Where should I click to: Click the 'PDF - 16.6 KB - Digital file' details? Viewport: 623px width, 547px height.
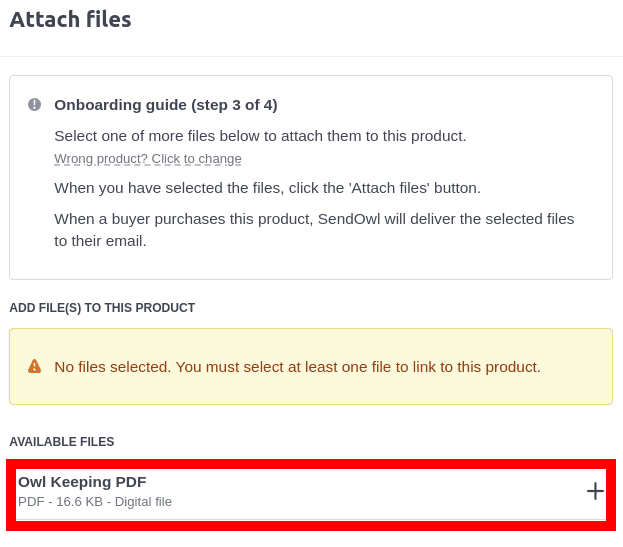click(95, 501)
